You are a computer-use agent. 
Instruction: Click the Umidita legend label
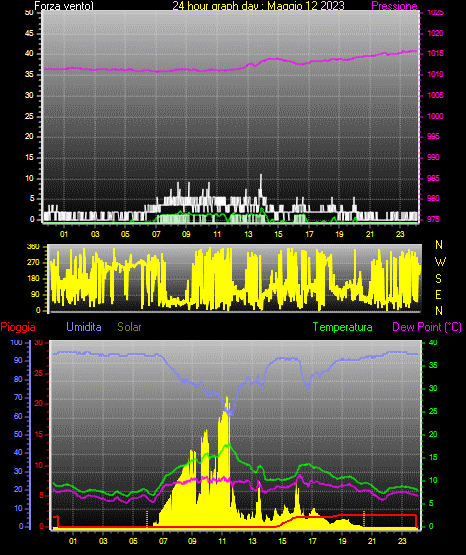(x=84, y=327)
